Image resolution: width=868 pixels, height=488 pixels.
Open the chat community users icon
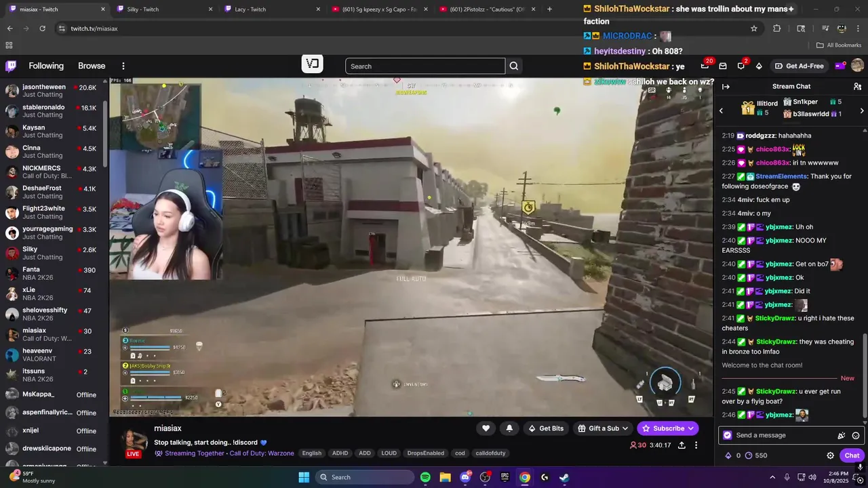(857, 86)
